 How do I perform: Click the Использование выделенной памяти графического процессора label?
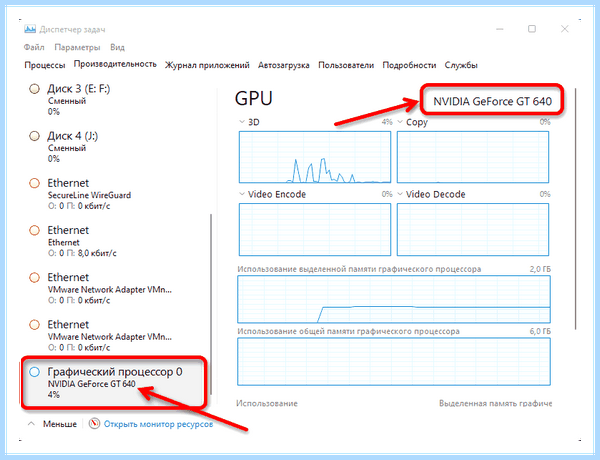(x=359, y=269)
